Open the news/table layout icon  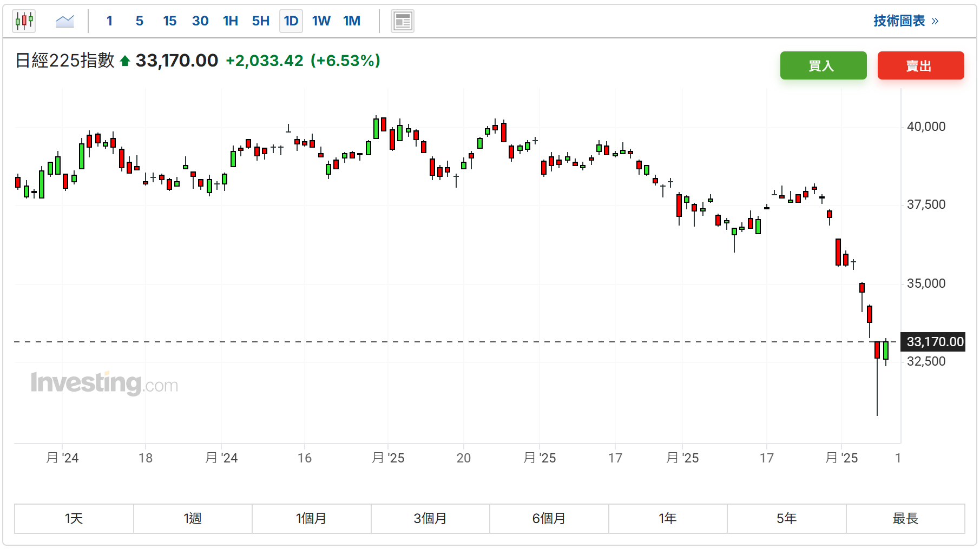point(403,21)
